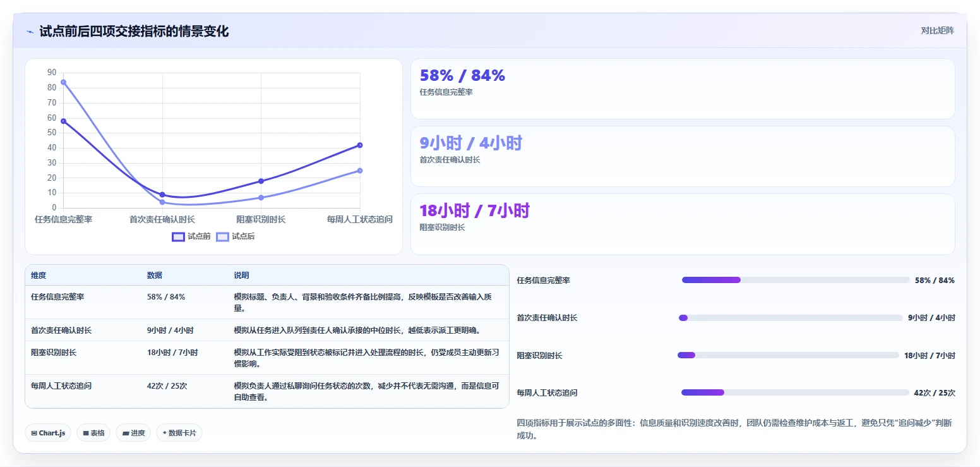Click the 每周人工状态追问 progress bar
980x467 pixels.
click(794, 392)
